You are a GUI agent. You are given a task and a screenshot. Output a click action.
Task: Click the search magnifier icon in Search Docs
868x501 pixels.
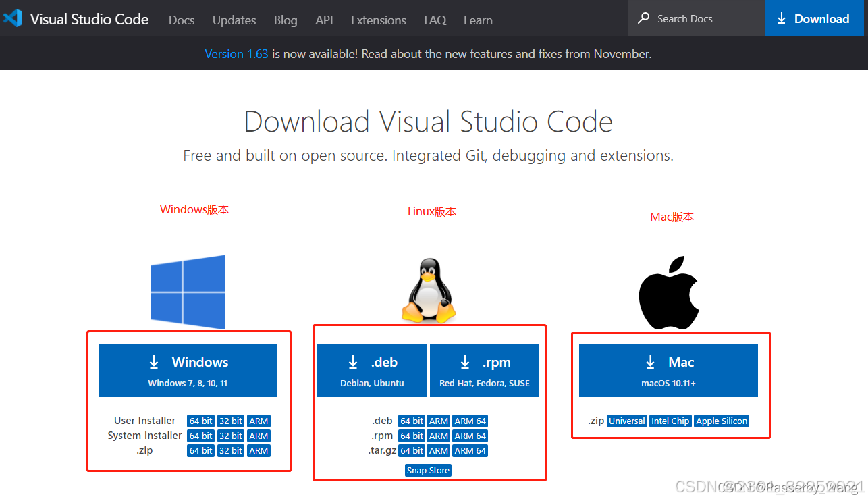(643, 18)
